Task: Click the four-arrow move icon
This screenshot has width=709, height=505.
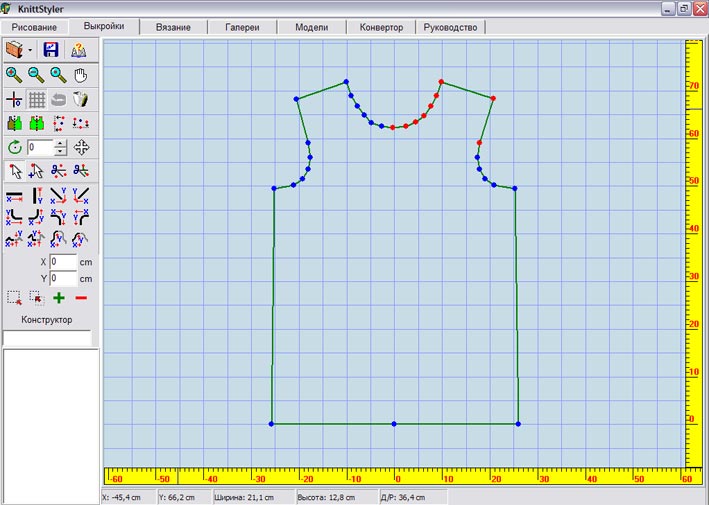Action: point(82,147)
